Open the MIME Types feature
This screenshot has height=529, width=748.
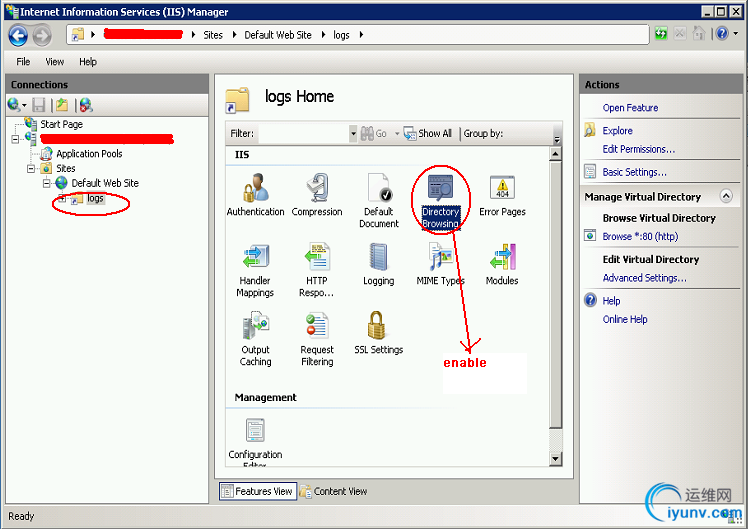(x=440, y=264)
